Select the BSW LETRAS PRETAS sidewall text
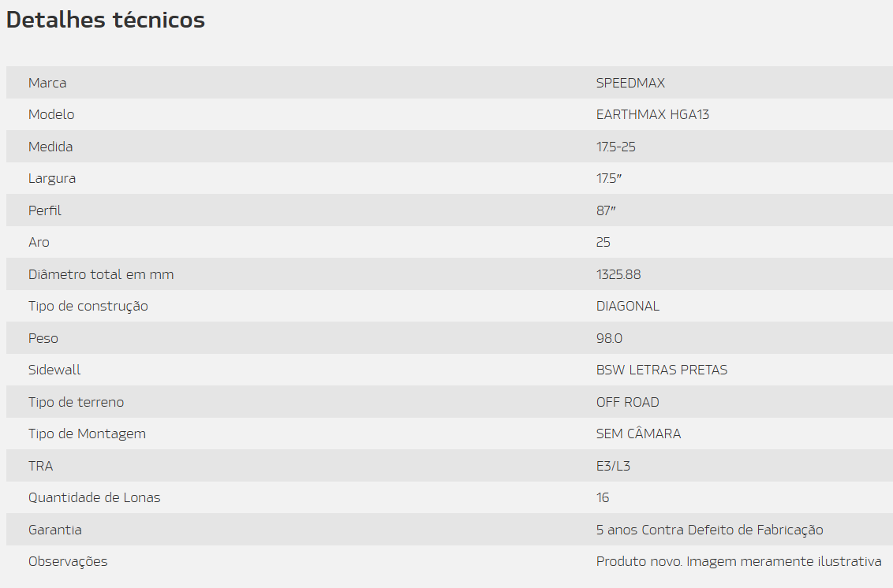 [662, 370]
